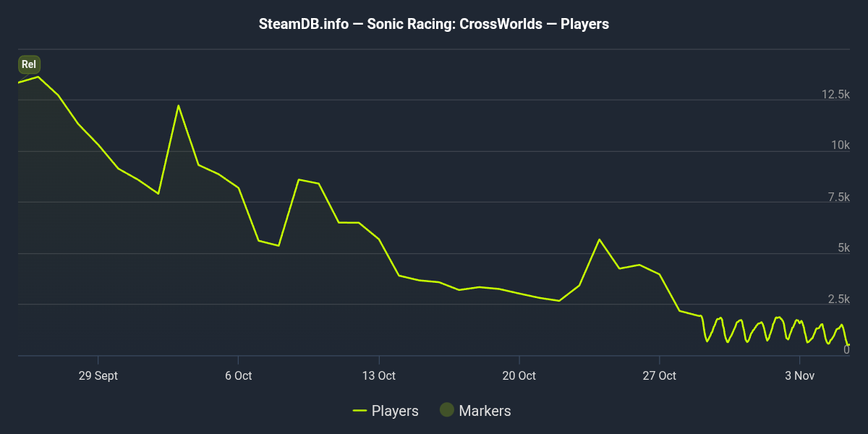Click the 6 Oct x-axis label
Viewport: 868px width, 434px height.
pyautogui.click(x=238, y=375)
